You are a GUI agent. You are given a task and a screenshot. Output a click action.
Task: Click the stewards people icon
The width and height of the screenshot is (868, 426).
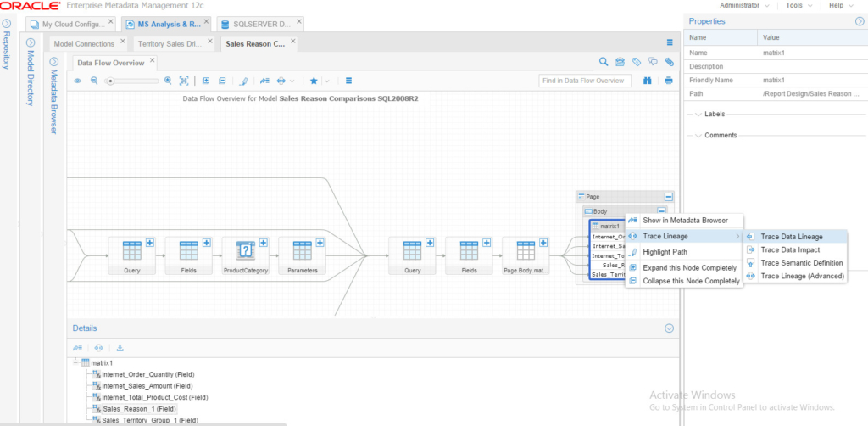[x=620, y=62]
